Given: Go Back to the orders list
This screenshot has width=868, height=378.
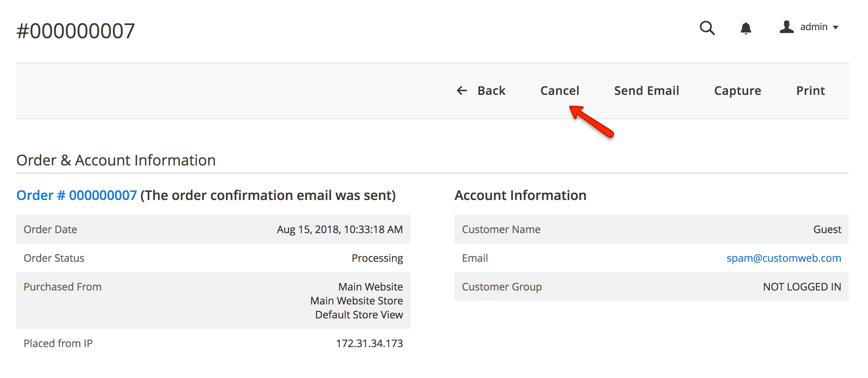Looking at the screenshot, I should (491, 90).
